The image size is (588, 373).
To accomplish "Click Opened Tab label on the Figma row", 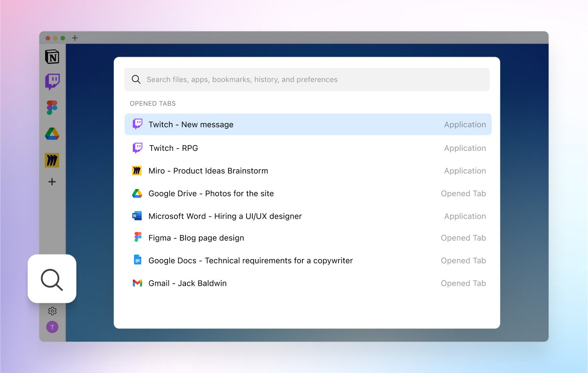I will coord(463,238).
